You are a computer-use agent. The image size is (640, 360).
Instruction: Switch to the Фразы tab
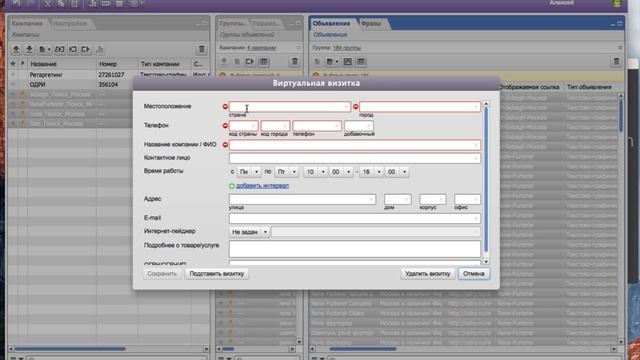(x=371, y=24)
